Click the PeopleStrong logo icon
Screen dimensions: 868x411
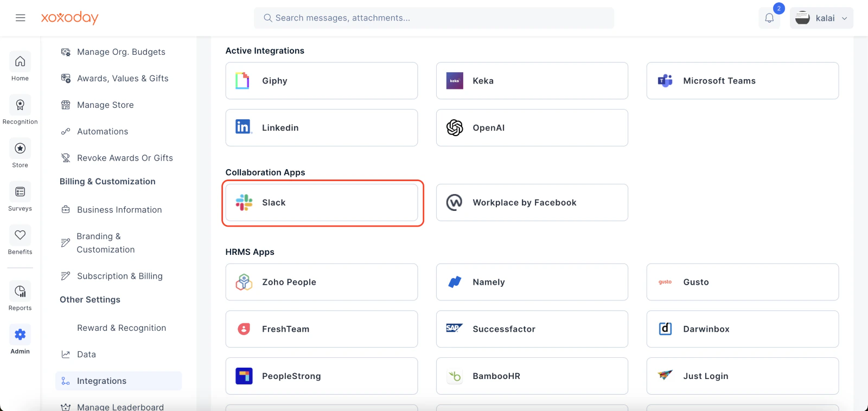coord(244,376)
